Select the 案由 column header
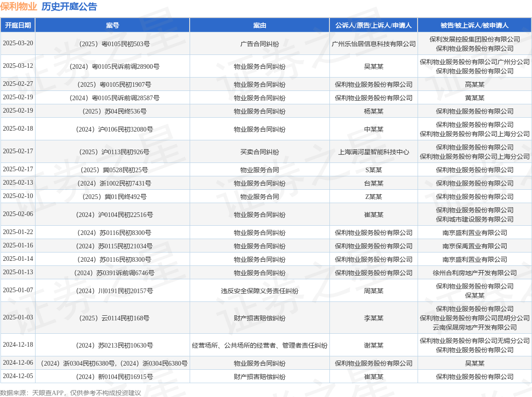This screenshot has height=397, width=532. pyautogui.click(x=260, y=25)
